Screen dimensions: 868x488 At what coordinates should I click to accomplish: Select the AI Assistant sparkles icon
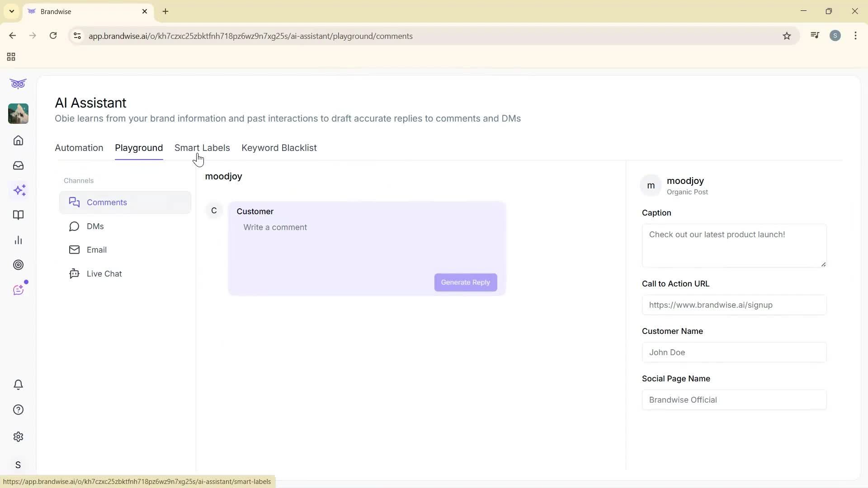[19, 190]
